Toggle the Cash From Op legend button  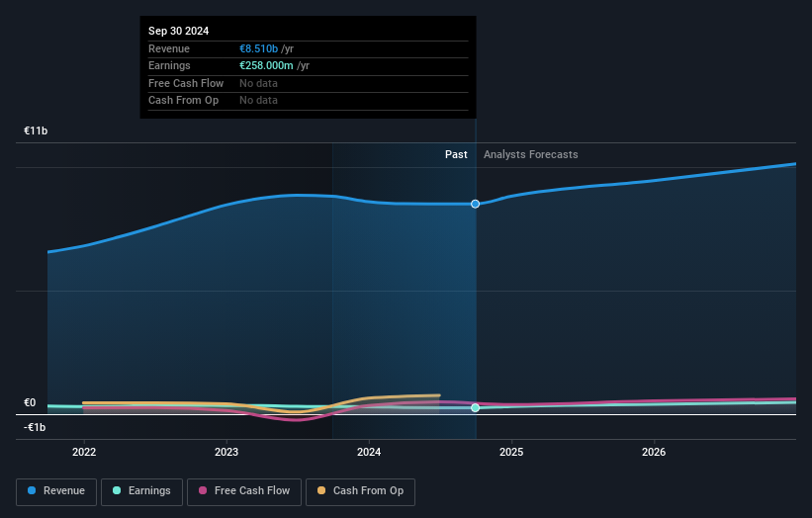(360, 491)
